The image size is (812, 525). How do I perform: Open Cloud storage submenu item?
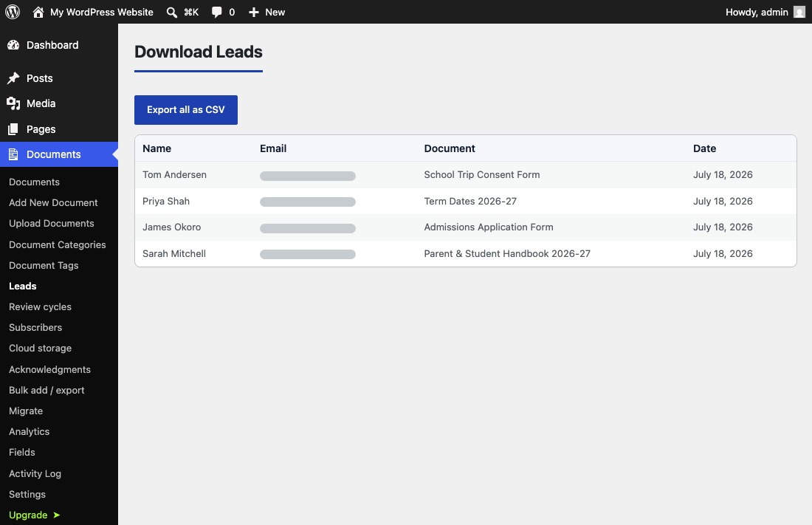[41, 349]
